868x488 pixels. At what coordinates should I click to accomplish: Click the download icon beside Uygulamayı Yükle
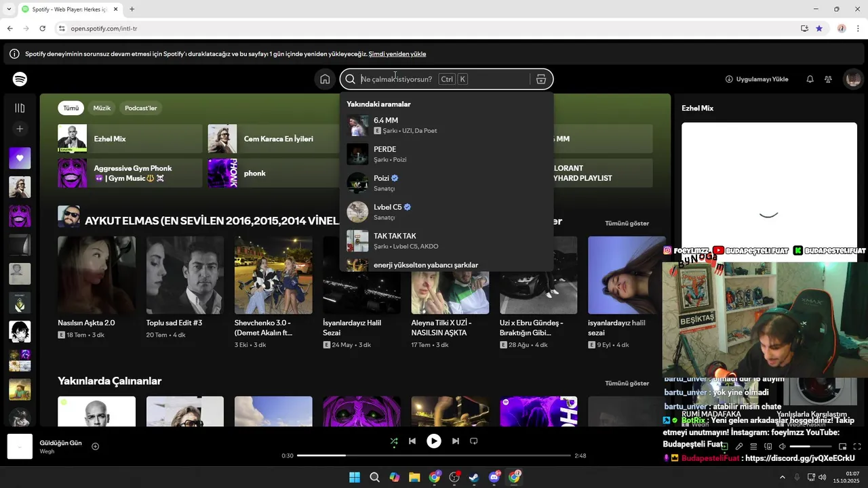[x=729, y=79]
